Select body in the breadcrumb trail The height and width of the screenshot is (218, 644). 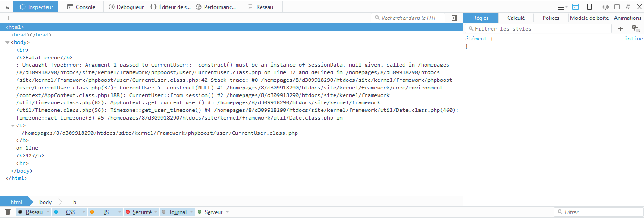click(45, 202)
